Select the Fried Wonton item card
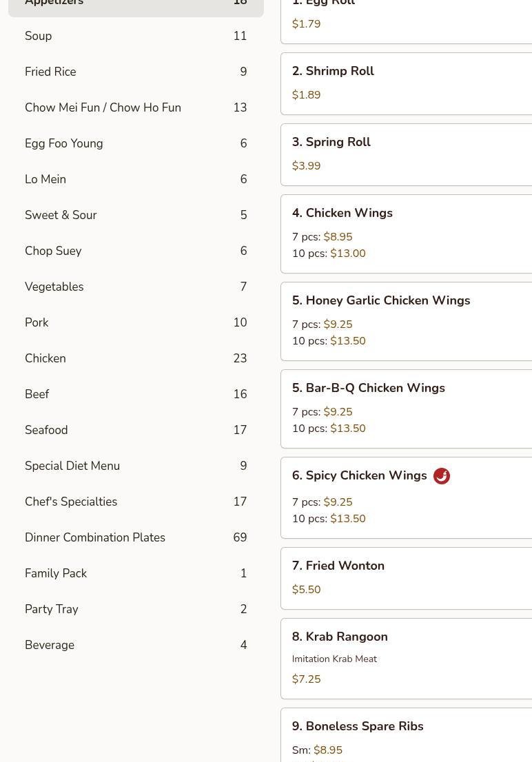This screenshot has height=762, width=532. (x=407, y=578)
